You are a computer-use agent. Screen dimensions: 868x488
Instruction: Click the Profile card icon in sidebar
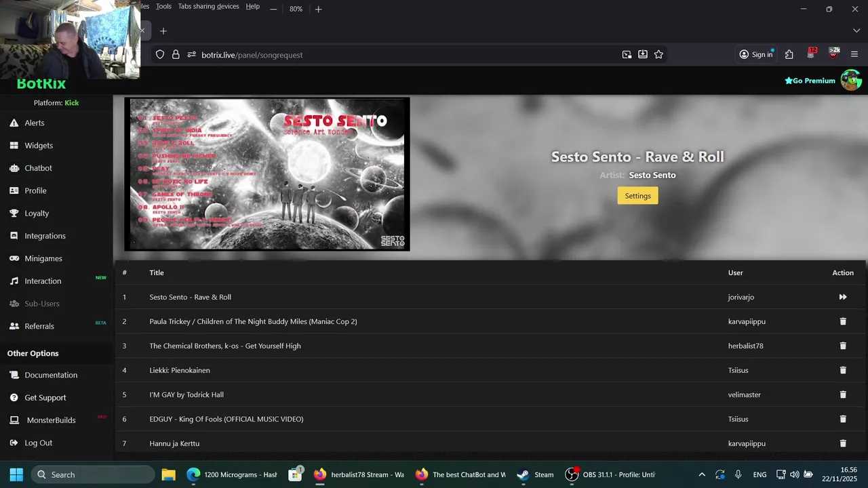click(x=14, y=190)
